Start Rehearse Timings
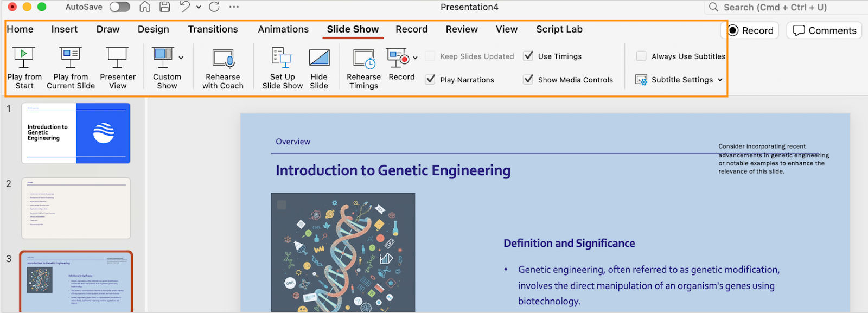This screenshot has width=868, height=313. point(363,58)
